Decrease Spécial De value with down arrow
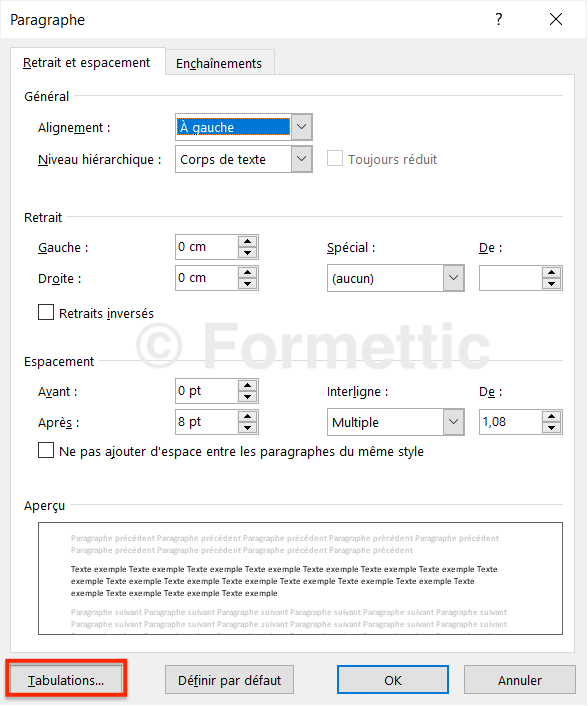588x706 pixels. (x=552, y=284)
